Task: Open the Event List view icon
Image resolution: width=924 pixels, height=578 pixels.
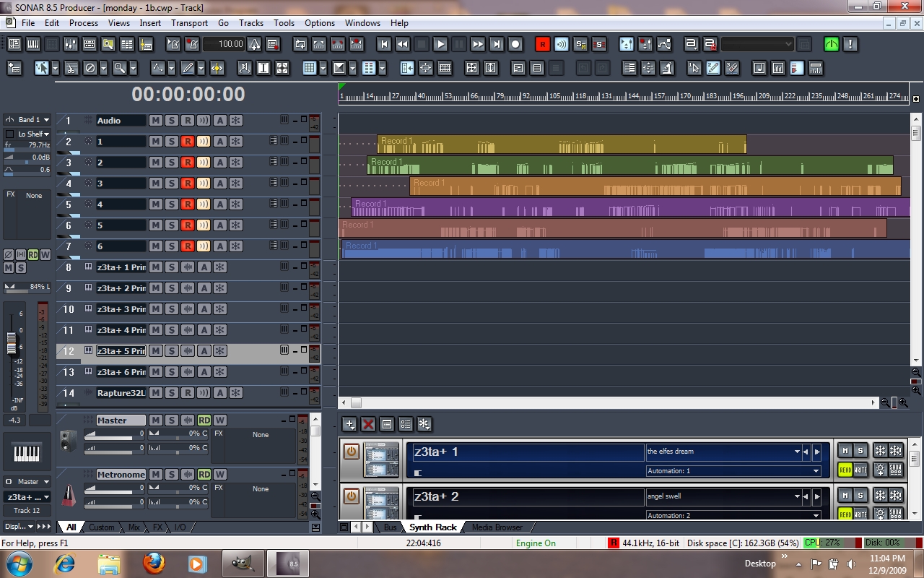Action: (x=127, y=44)
